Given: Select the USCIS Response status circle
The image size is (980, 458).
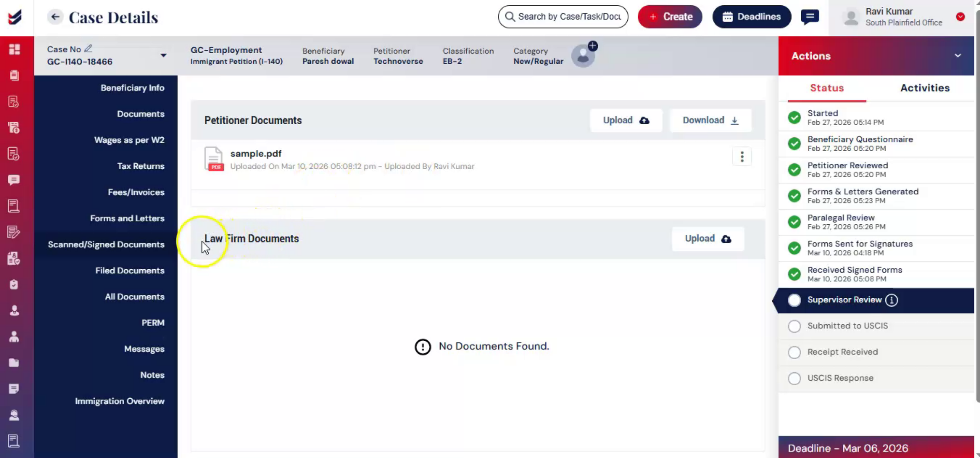Looking at the screenshot, I should click(x=794, y=378).
